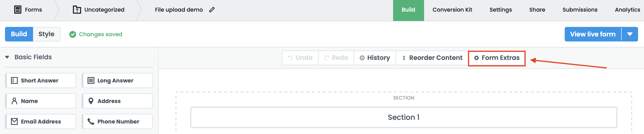
Task: Switch to the Submissions tab
Action: (x=580, y=10)
